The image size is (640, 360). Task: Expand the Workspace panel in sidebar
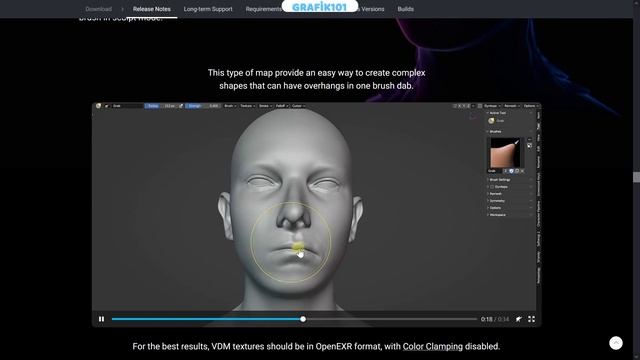[x=497, y=215]
